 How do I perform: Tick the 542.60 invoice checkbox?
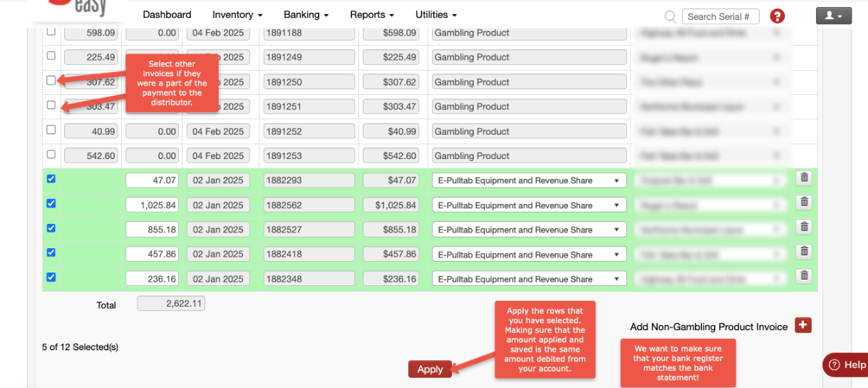[51, 154]
